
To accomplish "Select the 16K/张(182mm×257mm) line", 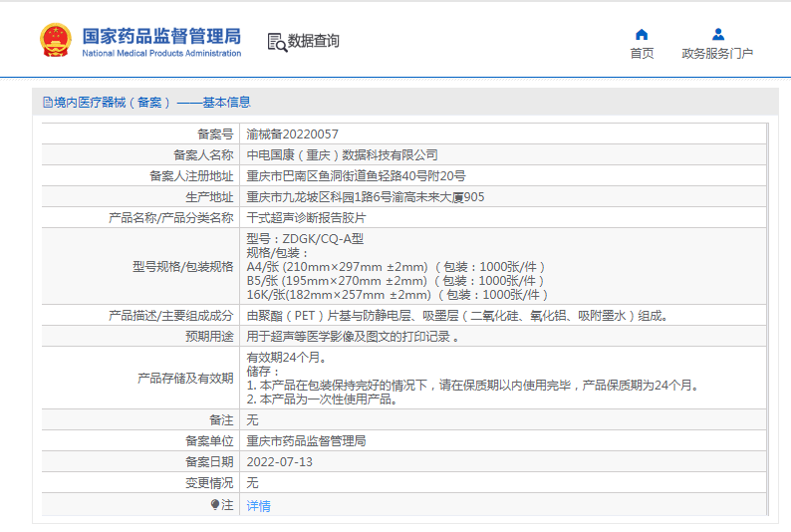I will [397, 295].
